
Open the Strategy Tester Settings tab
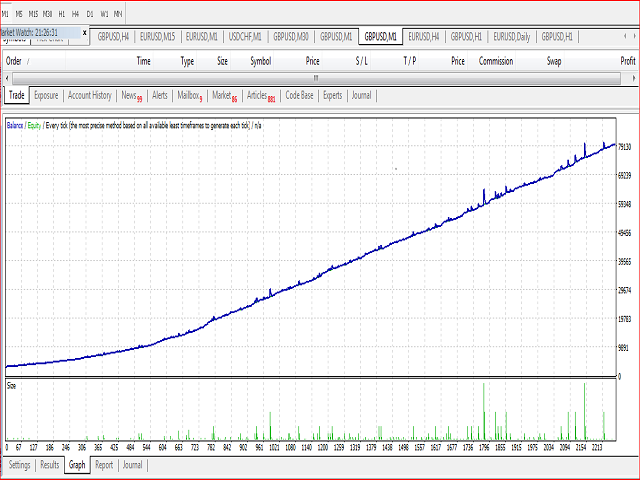tap(19, 465)
